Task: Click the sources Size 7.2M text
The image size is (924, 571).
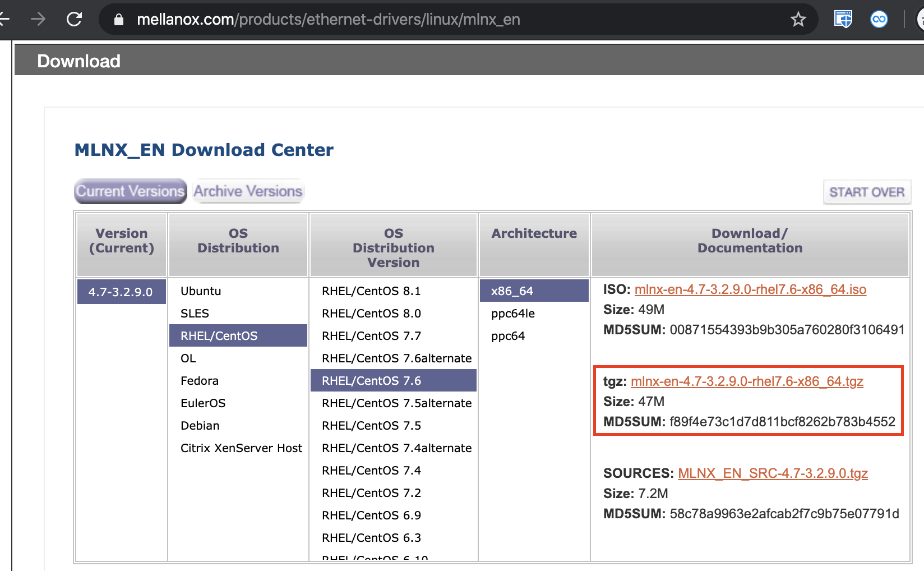Action: [636, 494]
